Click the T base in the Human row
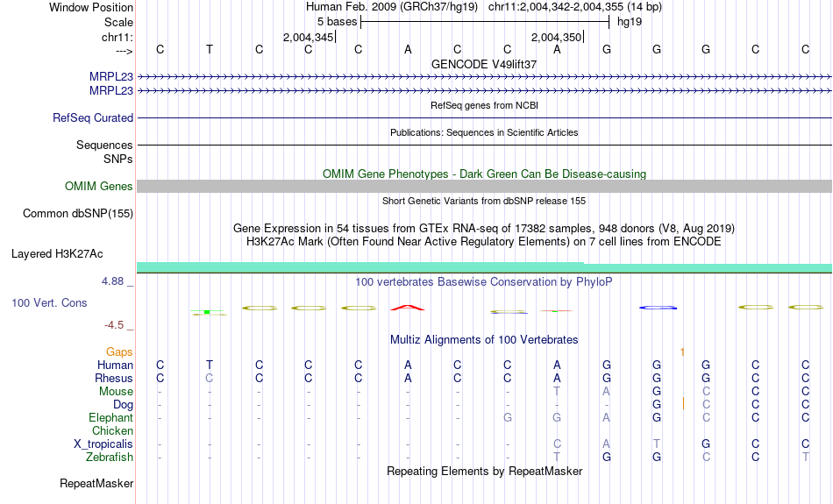The width and height of the screenshot is (833, 504). point(210,365)
